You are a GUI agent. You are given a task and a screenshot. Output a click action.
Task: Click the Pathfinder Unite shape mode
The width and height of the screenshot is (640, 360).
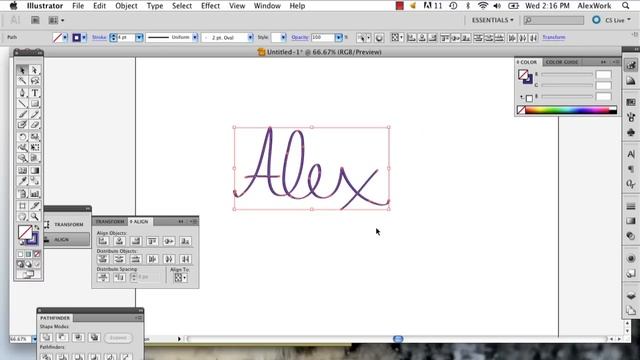(x=46, y=337)
